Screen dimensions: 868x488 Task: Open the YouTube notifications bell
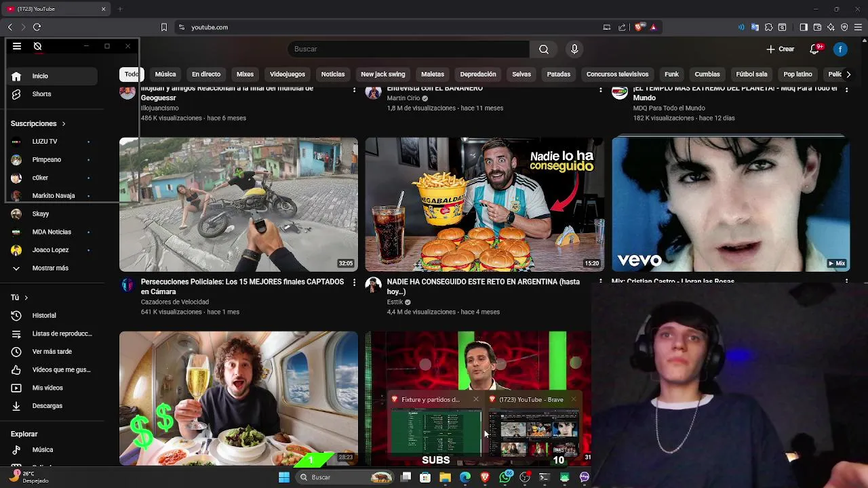[x=816, y=49]
